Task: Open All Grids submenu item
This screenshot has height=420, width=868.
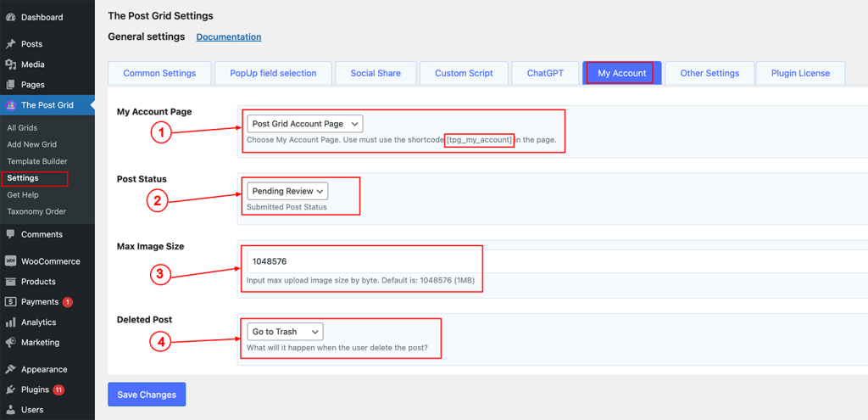Action: (x=22, y=128)
